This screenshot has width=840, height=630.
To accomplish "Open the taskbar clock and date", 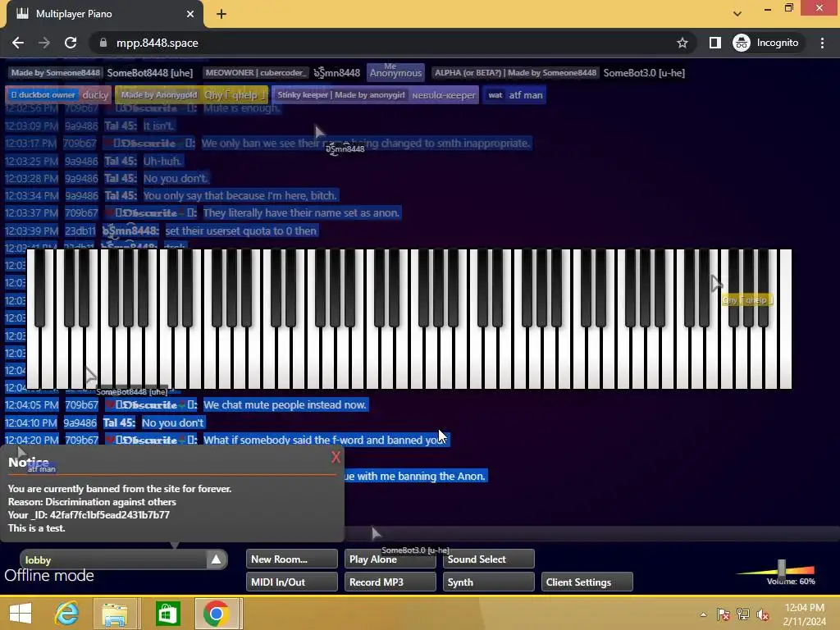I will pyautogui.click(x=804, y=614).
